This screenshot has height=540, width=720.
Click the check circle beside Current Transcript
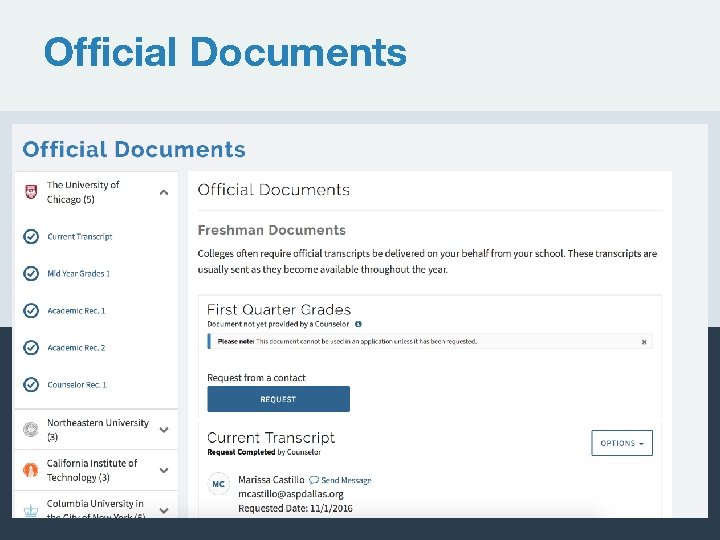click(31, 236)
